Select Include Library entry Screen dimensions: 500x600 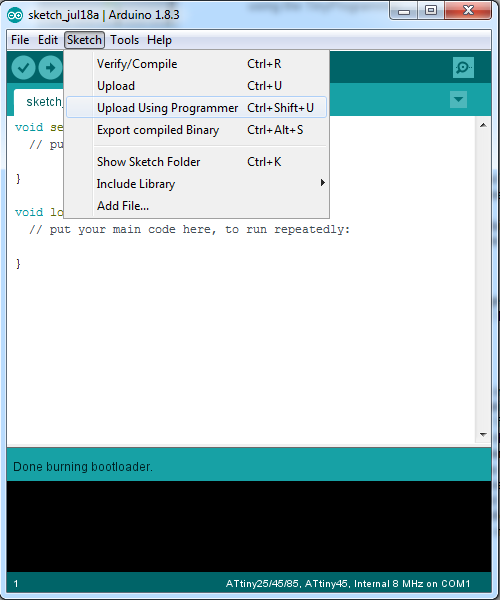pos(196,184)
